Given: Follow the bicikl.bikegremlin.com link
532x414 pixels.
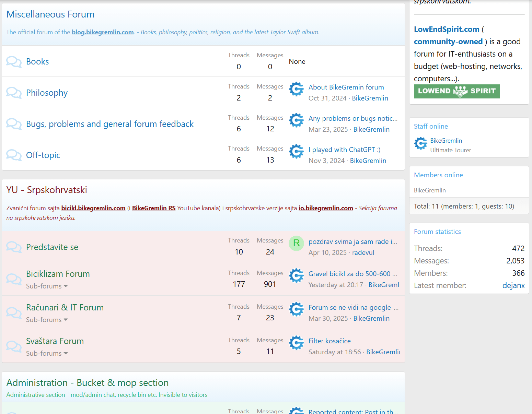Looking at the screenshot, I should point(93,208).
